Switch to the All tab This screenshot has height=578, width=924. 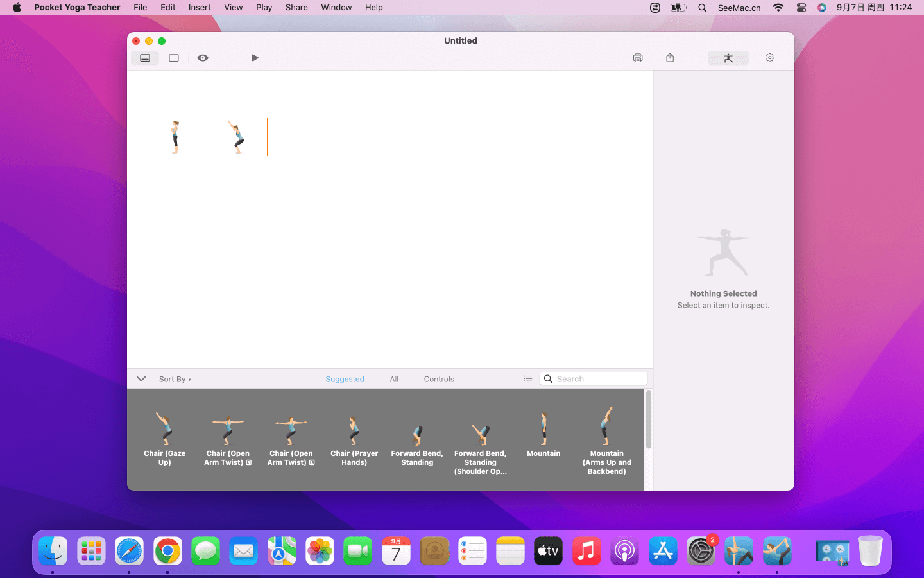tap(394, 379)
